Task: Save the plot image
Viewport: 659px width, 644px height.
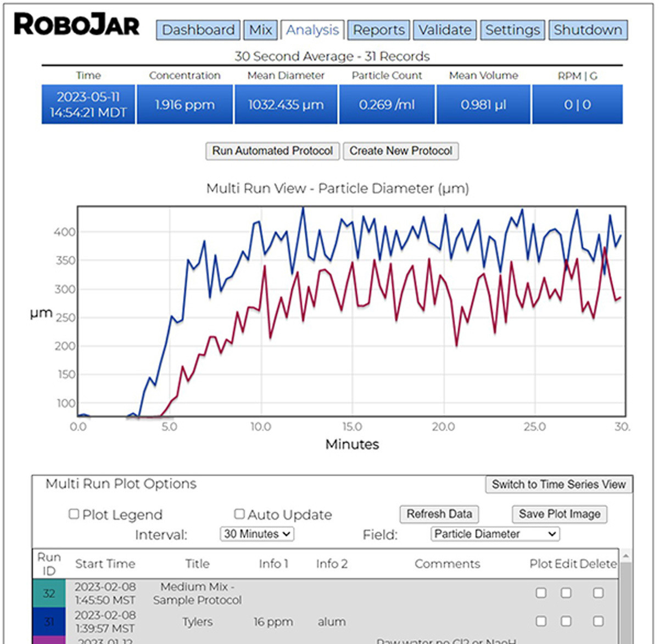Action: pyautogui.click(x=559, y=514)
